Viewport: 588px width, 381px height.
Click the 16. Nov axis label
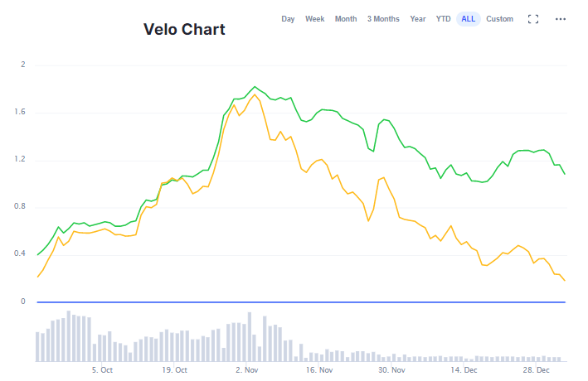pos(319,370)
